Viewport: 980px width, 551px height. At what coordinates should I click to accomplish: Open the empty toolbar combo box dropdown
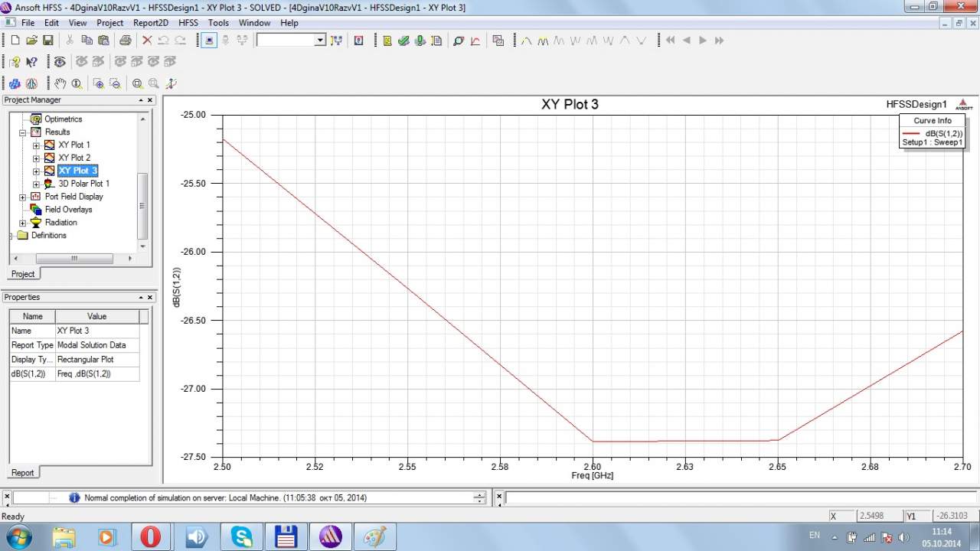320,41
